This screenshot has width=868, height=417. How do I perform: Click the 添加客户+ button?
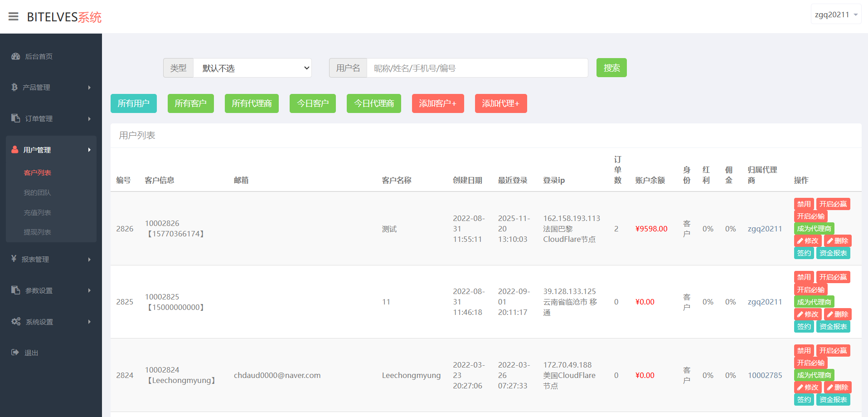click(x=437, y=103)
